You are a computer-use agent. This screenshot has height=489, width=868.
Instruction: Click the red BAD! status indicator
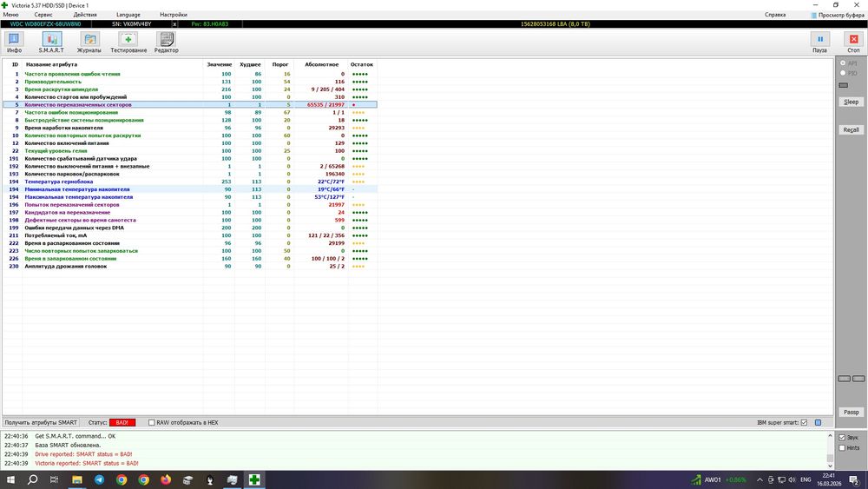point(122,422)
